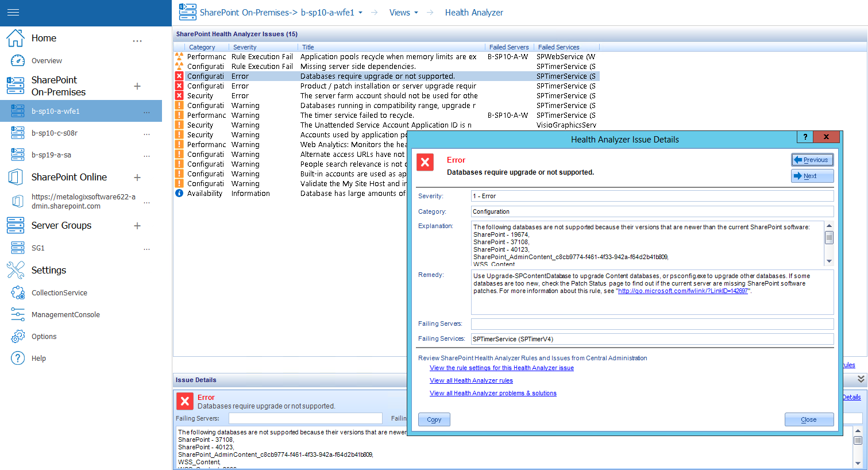This screenshot has height=470, width=868.
Task: Open CollectionService from the sidebar
Action: coord(17,292)
